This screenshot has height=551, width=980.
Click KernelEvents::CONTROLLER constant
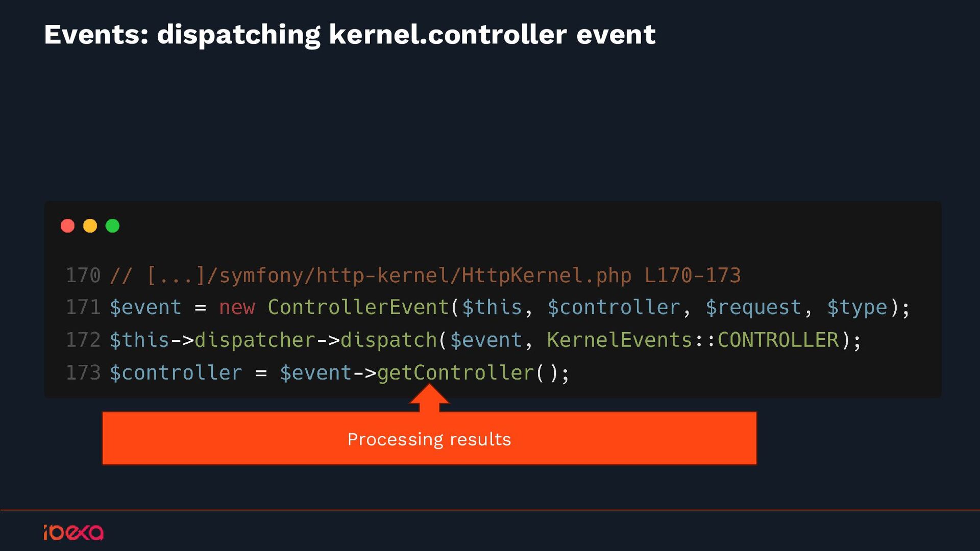(x=693, y=340)
